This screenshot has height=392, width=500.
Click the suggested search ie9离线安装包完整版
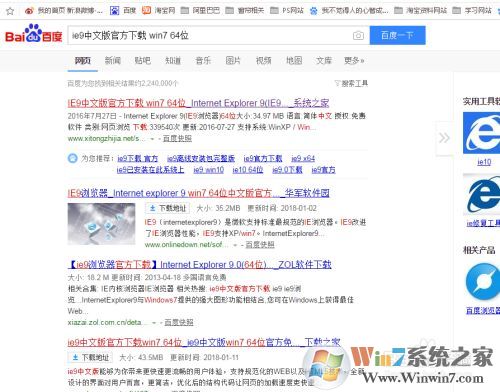(201, 159)
